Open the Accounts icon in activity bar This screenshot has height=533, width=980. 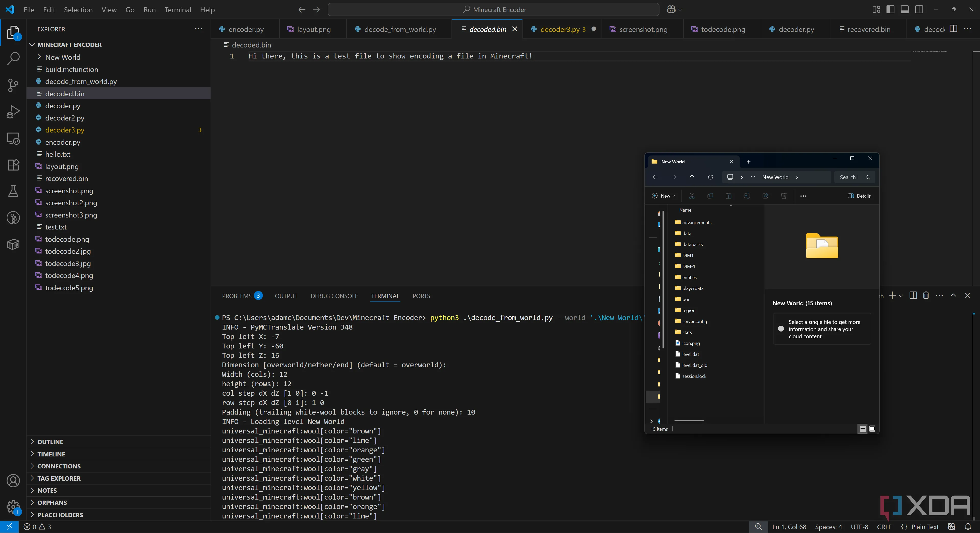13,481
